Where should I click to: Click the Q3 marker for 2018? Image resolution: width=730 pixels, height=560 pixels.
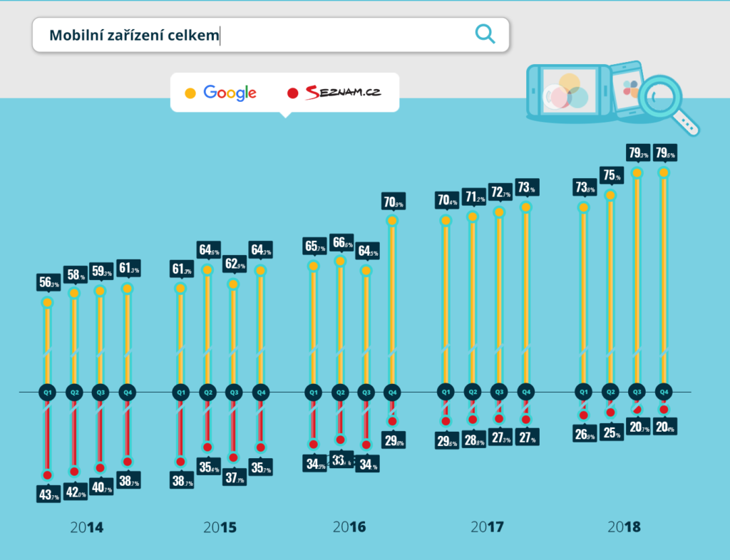click(637, 392)
